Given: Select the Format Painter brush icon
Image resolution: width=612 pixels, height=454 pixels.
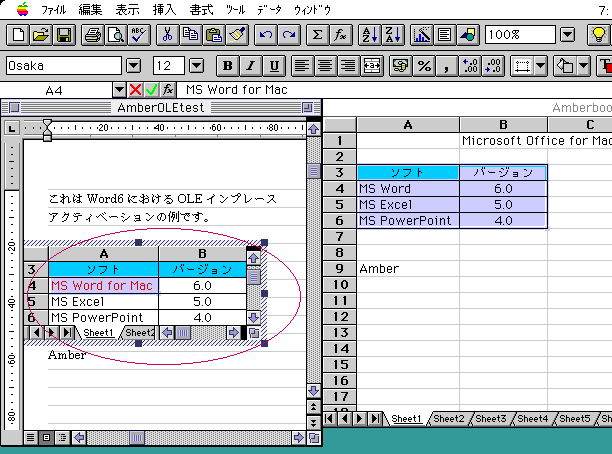Looking at the screenshot, I should (237, 35).
